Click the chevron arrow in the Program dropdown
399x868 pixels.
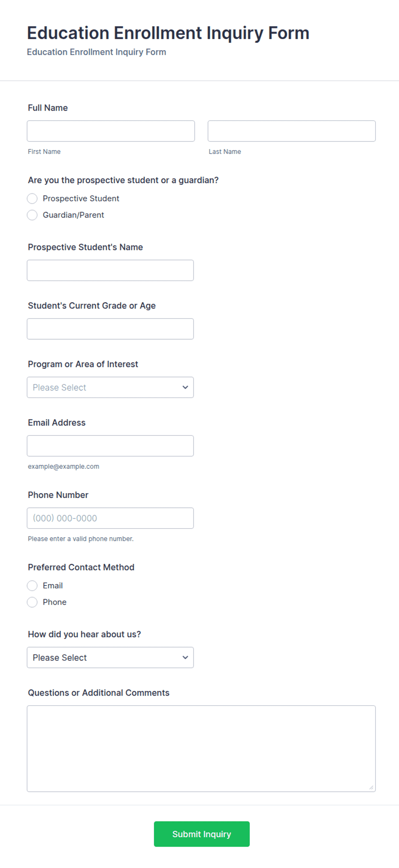(x=185, y=387)
